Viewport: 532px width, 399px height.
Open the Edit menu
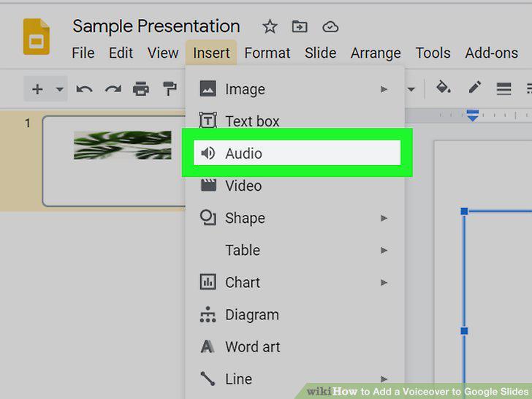point(121,53)
